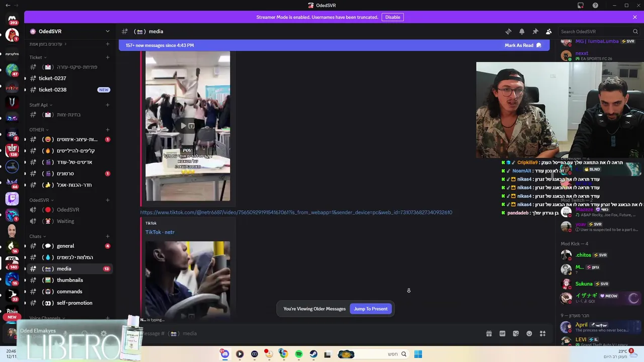
Task: Create channel in OdedSVR voice category
Action: [107, 200]
